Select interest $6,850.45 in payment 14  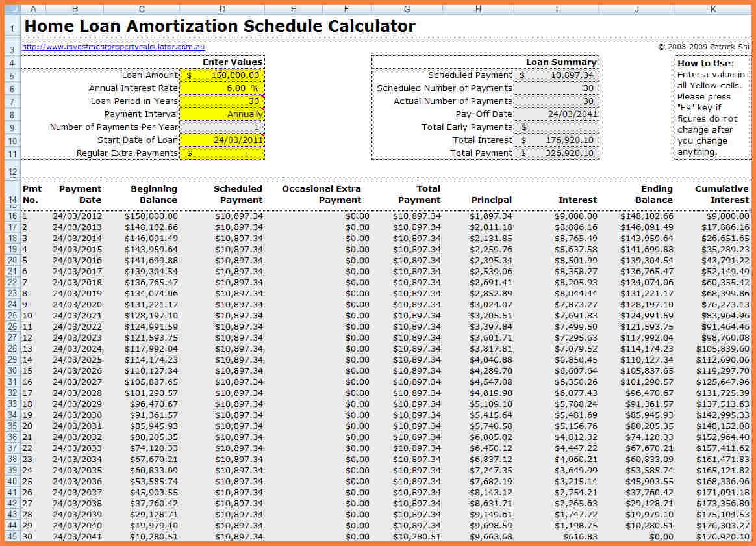(575, 360)
